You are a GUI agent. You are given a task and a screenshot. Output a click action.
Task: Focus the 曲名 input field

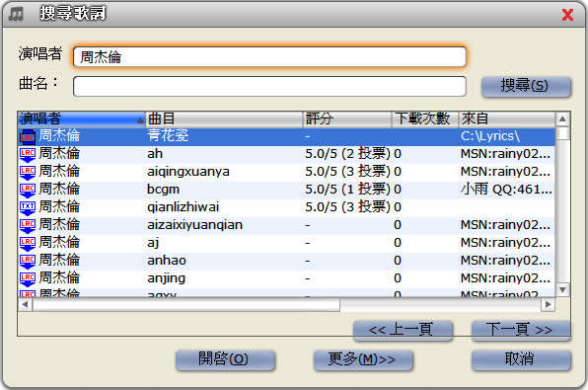coord(269,86)
